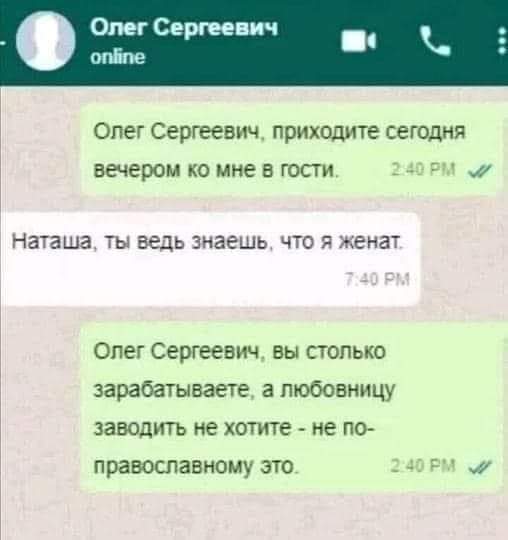The width and height of the screenshot is (508, 540).
Task: Tap empty chat background below last message
Action: (255, 517)
